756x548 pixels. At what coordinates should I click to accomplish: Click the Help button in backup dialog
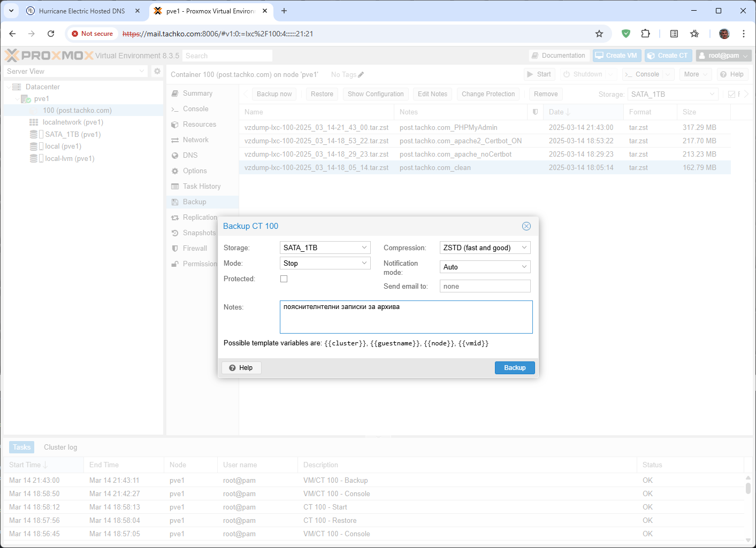coord(241,368)
